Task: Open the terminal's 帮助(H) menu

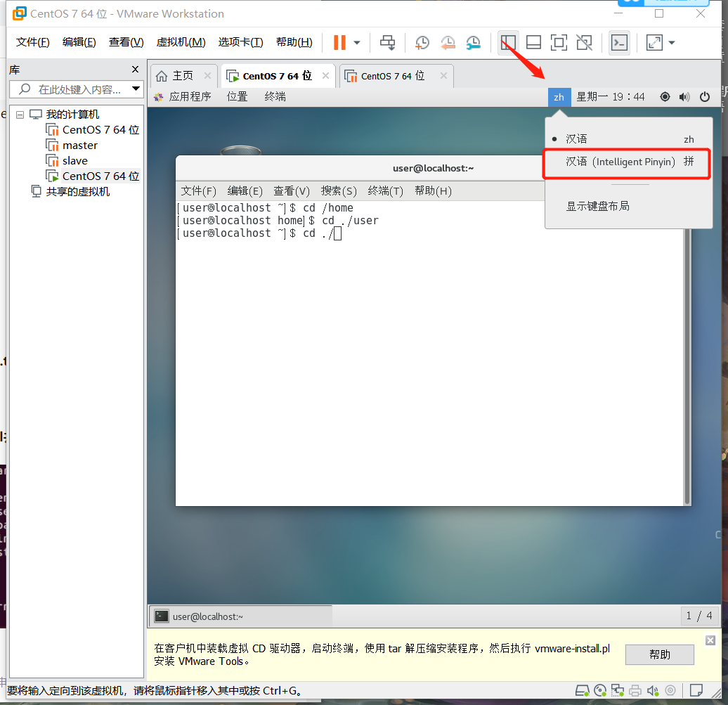Action: point(433,191)
